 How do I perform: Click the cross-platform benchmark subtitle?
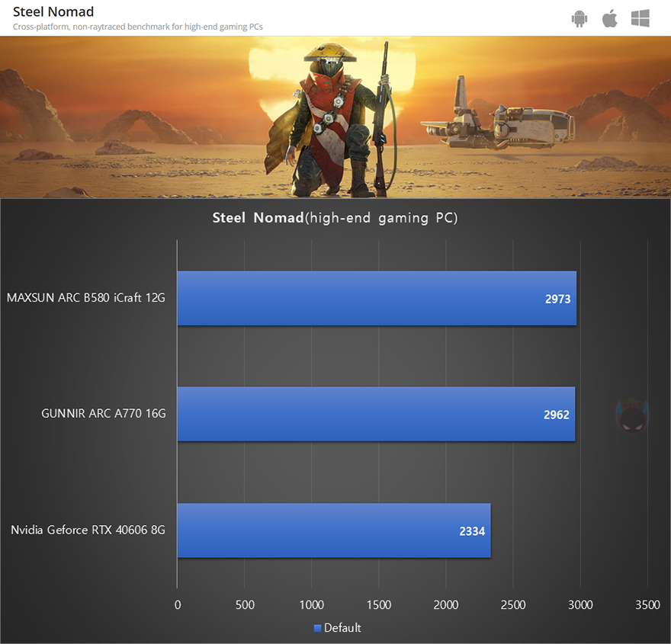click(138, 27)
